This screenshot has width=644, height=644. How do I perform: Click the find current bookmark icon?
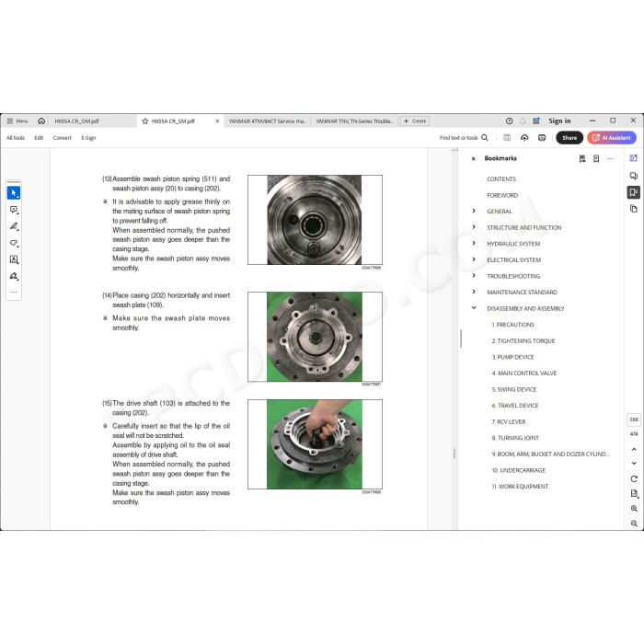582,159
